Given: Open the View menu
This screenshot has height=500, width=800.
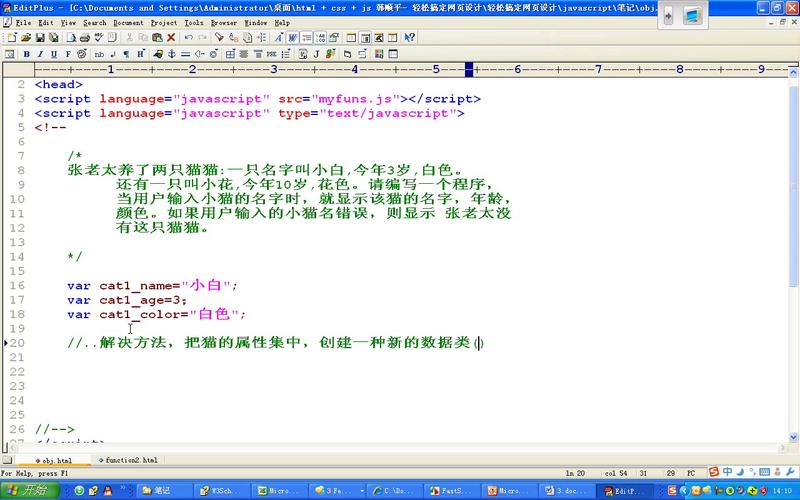Looking at the screenshot, I should (68, 23).
